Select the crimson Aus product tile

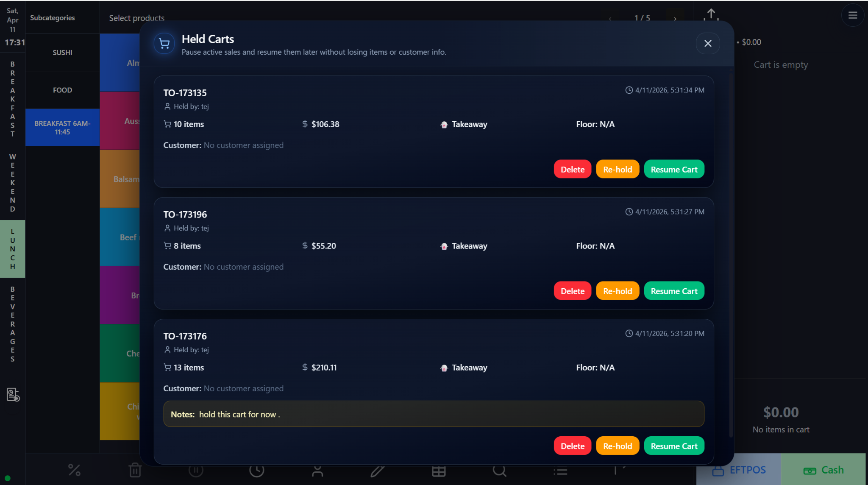[120, 121]
